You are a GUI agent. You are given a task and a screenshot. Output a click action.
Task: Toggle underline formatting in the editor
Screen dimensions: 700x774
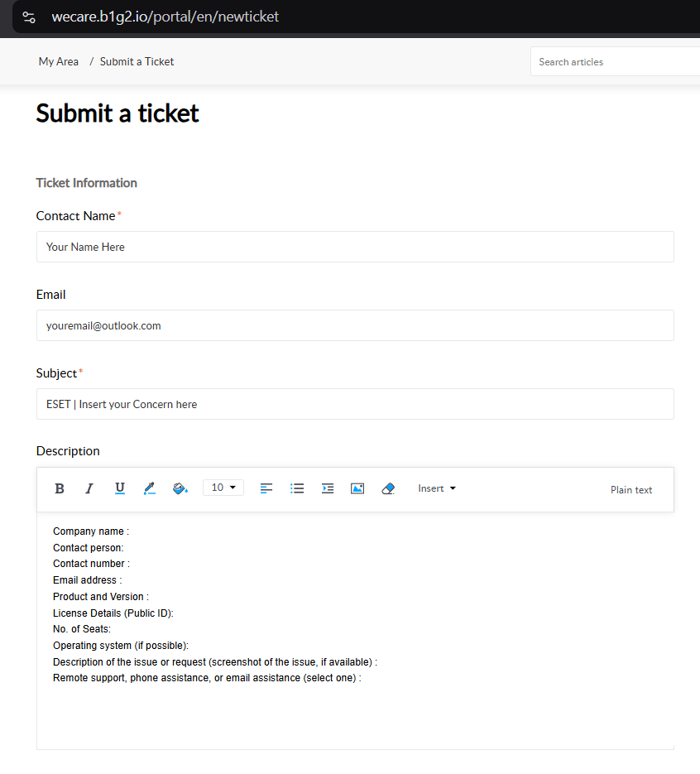(119, 488)
